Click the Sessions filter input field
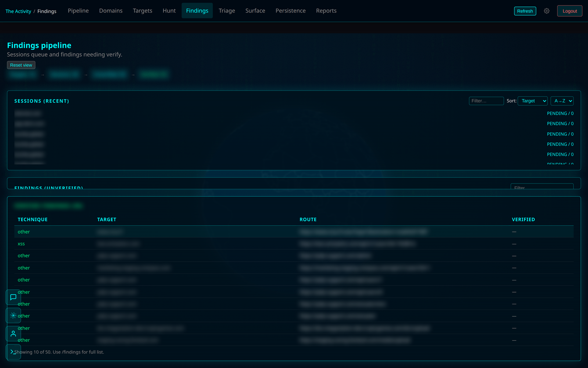 [x=486, y=101]
